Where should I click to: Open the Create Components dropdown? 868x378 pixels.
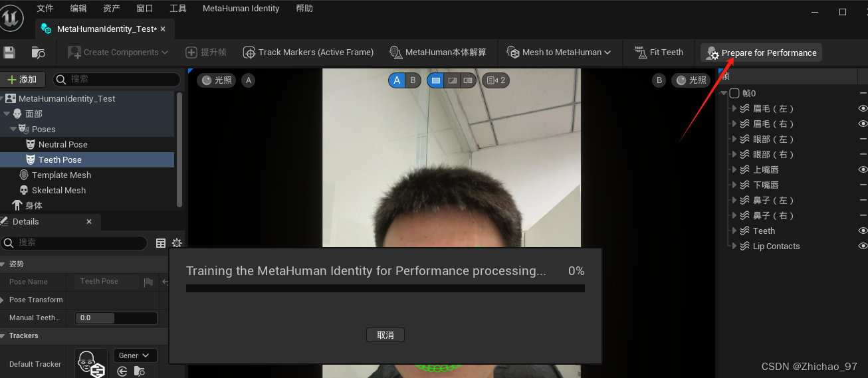(118, 52)
